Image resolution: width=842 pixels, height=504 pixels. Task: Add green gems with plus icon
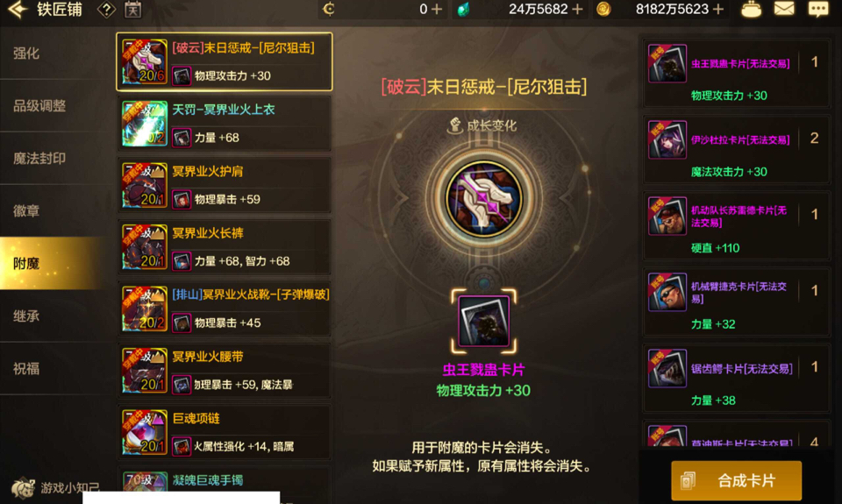(577, 9)
